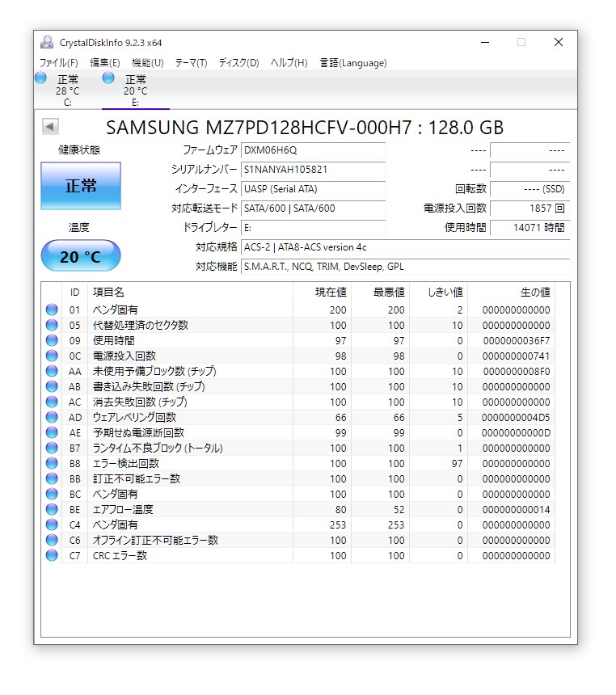Click status orb for attribute 0C
616x695 pixels.
52,356
